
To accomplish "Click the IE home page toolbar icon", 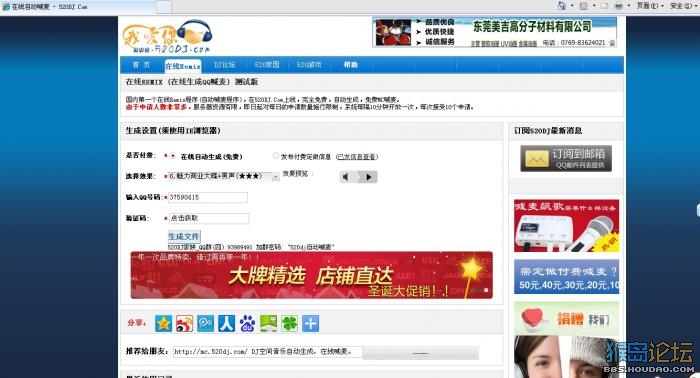I will pos(562,6).
